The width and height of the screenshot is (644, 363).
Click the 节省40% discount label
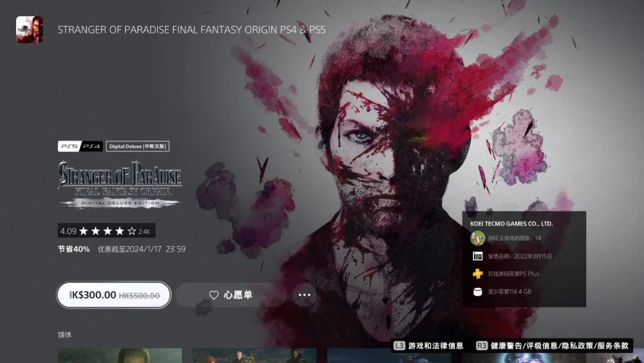point(73,249)
